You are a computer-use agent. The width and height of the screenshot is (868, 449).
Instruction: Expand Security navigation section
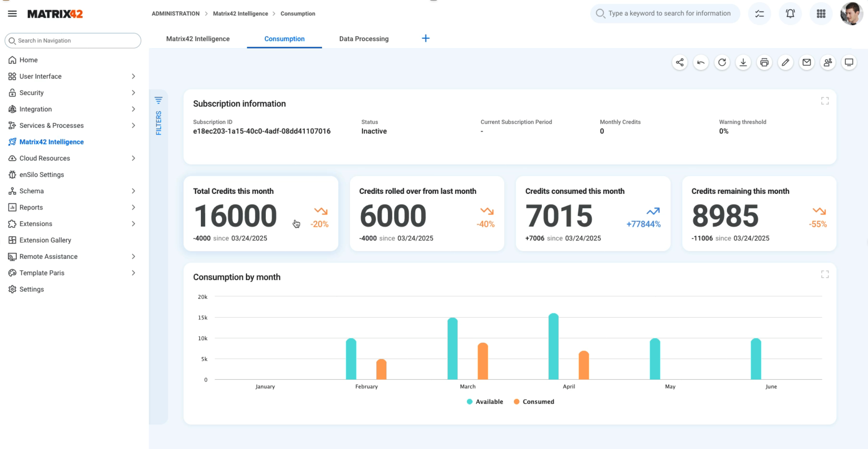pyautogui.click(x=133, y=93)
